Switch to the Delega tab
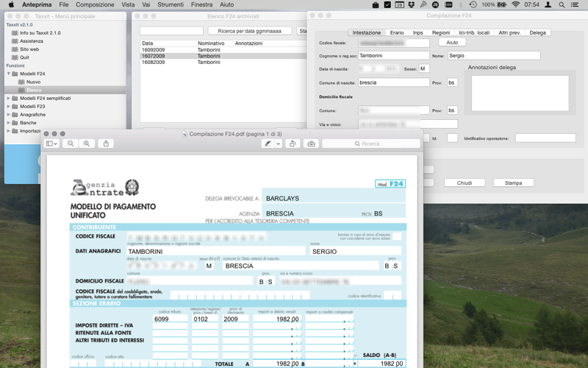This screenshot has width=588, height=368. coord(537,32)
